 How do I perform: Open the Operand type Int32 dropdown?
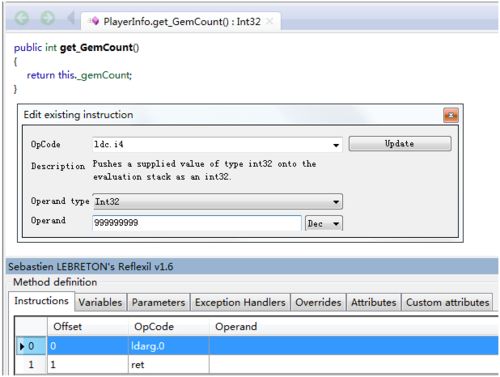coord(218,202)
